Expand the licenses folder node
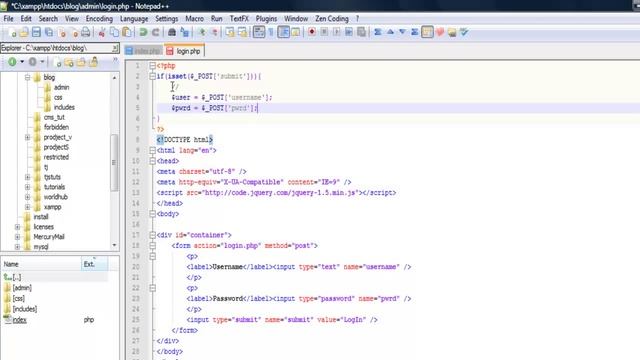The image size is (640, 360). click(x=17, y=227)
